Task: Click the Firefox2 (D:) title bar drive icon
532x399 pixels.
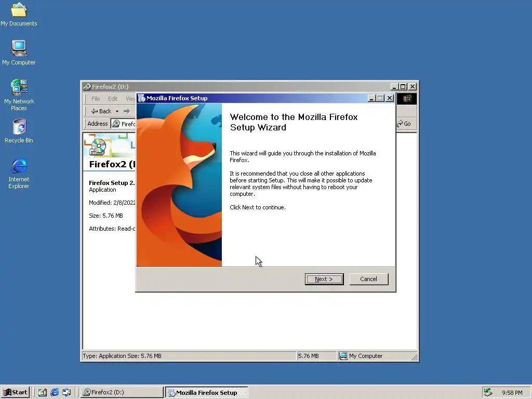Action: 87,87
